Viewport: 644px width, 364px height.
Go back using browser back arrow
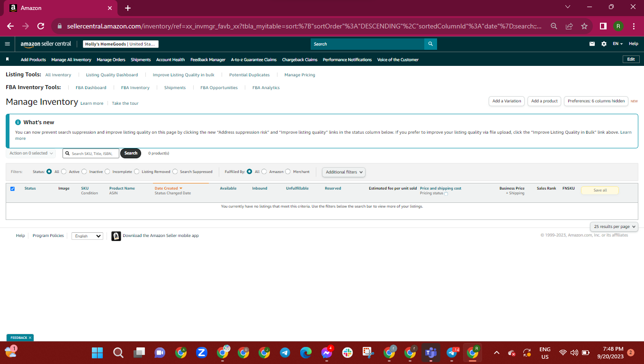pos(10,26)
